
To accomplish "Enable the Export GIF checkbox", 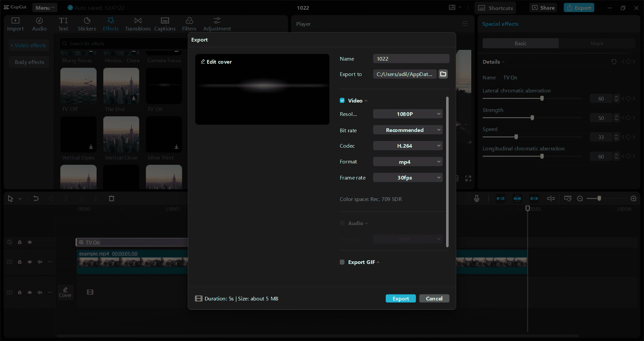I will click(342, 262).
